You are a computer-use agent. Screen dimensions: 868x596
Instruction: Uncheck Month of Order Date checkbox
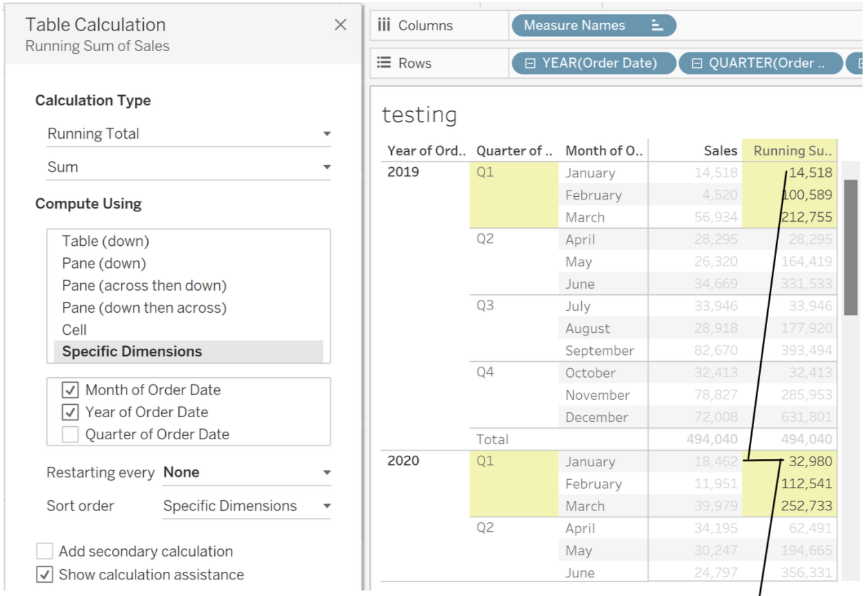click(x=70, y=390)
